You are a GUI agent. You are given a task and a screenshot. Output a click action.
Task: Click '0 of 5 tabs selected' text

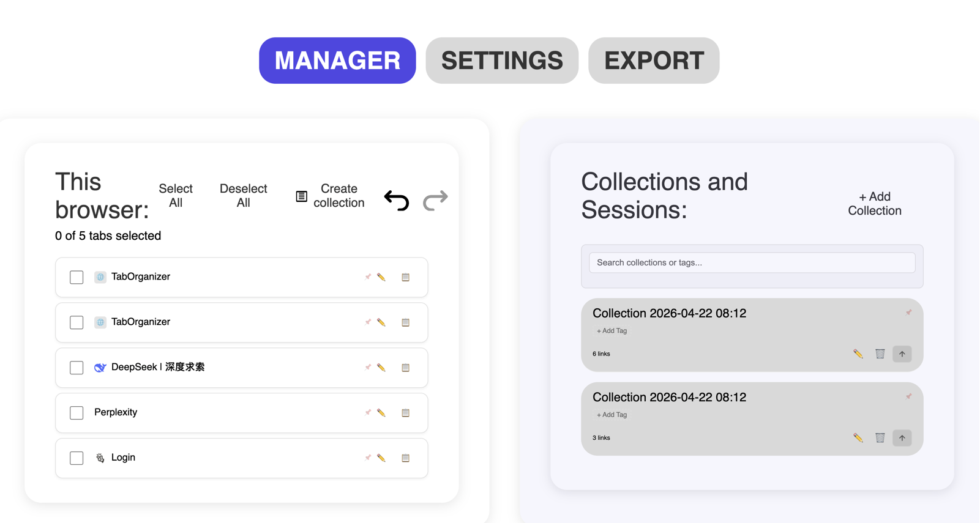[108, 236]
